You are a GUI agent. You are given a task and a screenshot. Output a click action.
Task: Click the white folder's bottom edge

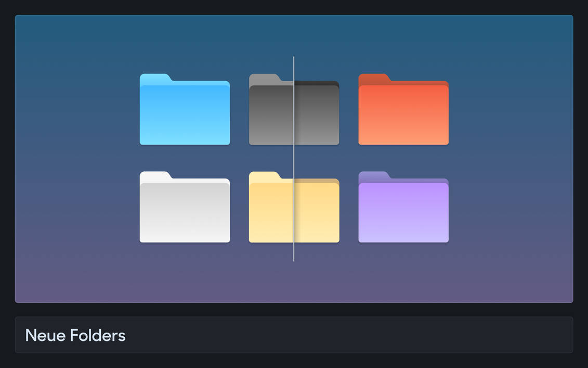click(185, 241)
